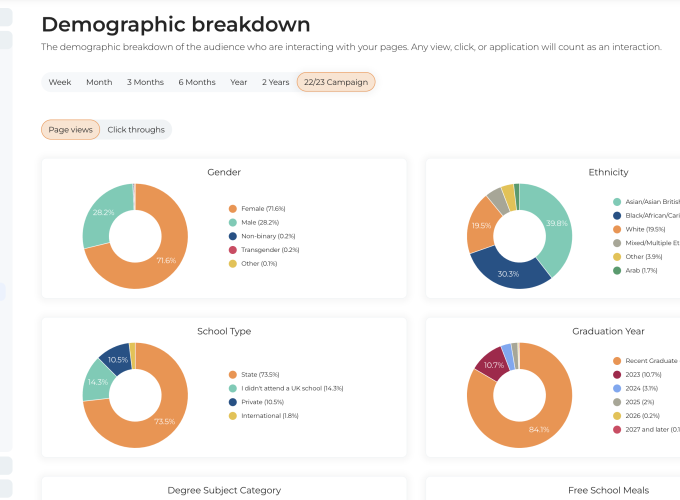Click the 19.5% White slice in Ethnicity donut
The width and height of the screenshot is (680, 500).
pyautogui.click(x=481, y=225)
